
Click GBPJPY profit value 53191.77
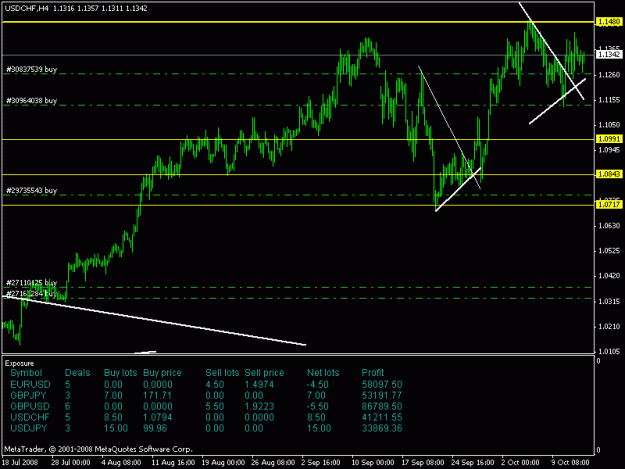coord(382,396)
